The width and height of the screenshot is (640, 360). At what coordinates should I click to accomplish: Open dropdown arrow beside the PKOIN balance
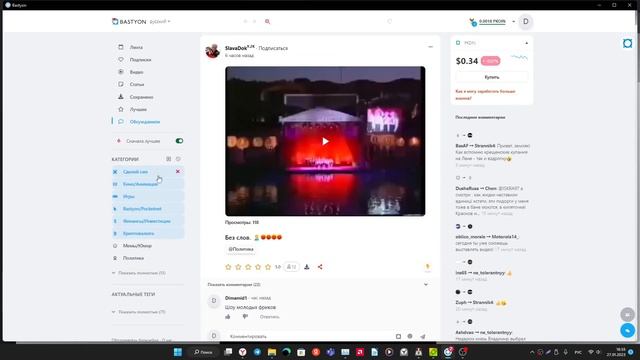click(513, 21)
